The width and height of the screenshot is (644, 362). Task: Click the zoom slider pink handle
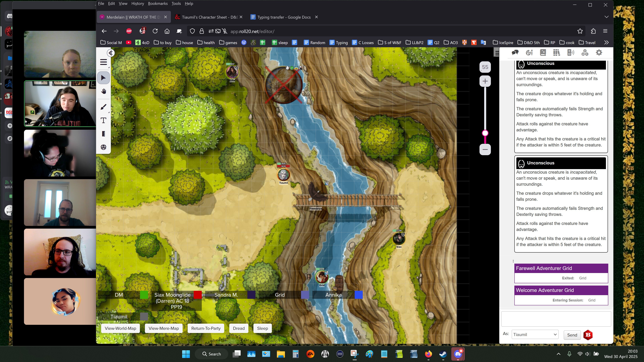pyautogui.click(x=485, y=133)
